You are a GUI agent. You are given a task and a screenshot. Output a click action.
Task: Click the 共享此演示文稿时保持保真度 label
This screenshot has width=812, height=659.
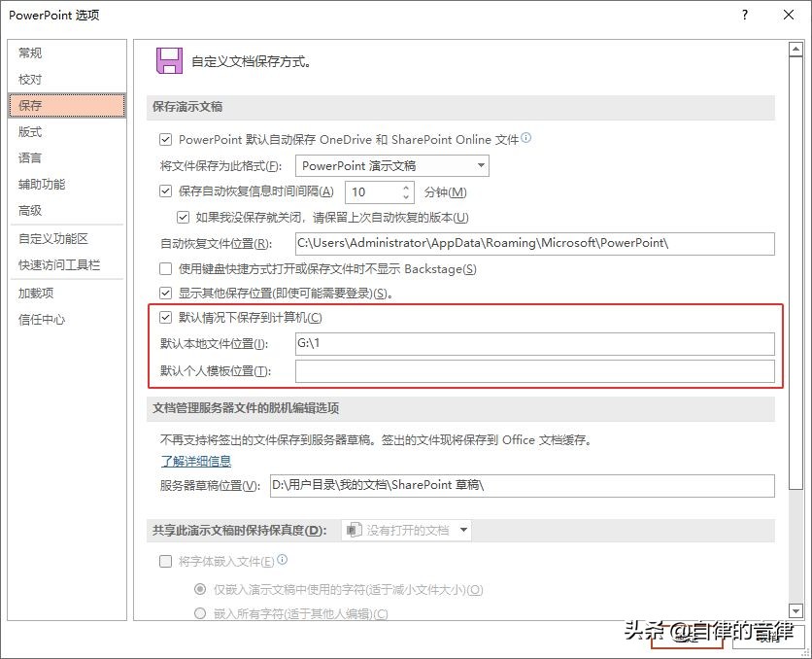[239, 531]
